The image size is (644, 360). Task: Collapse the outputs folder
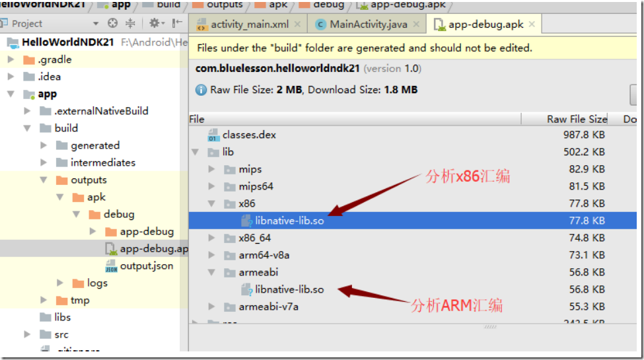(x=44, y=180)
